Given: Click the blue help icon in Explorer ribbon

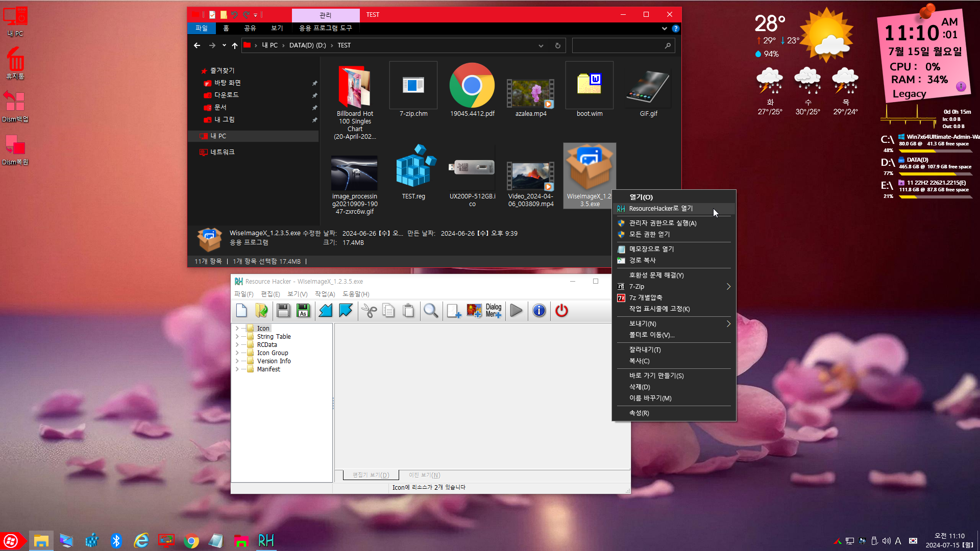Looking at the screenshot, I should click(675, 29).
